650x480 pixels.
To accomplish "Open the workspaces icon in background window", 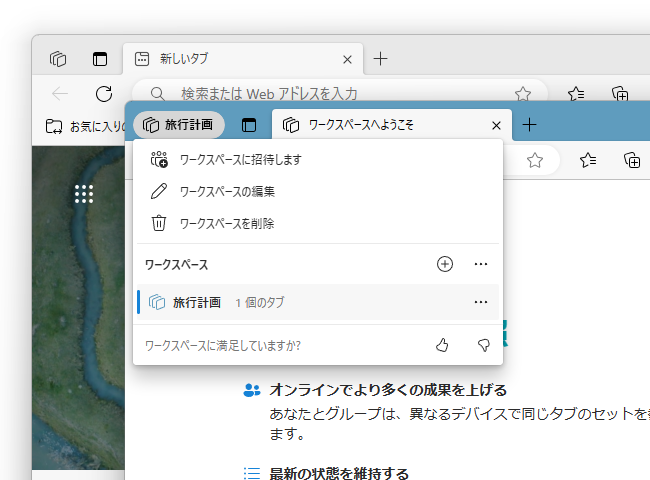I will 58,59.
